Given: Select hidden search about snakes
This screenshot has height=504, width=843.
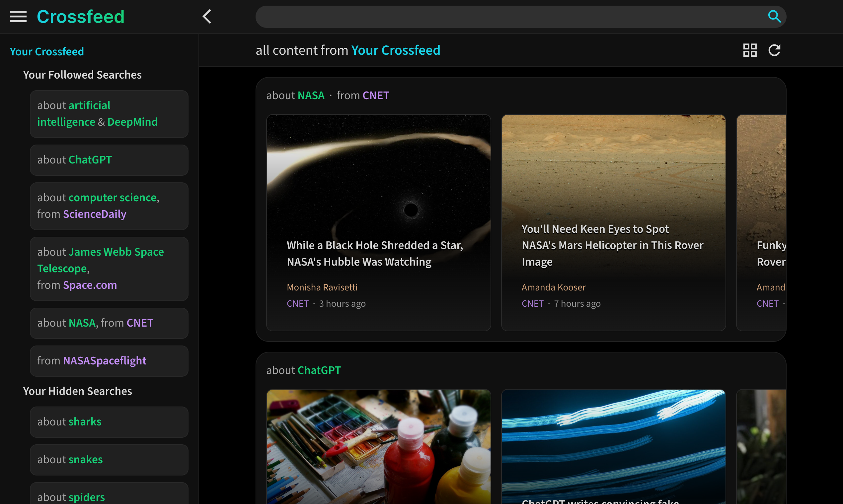Looking at the screenshot, I should coord(109,460).
